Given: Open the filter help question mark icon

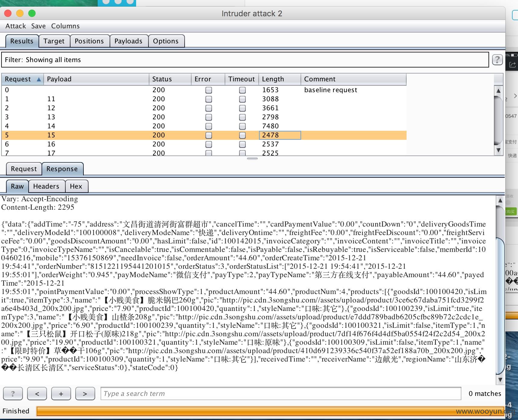Looking at the screenshot, I should pos(497,60).
